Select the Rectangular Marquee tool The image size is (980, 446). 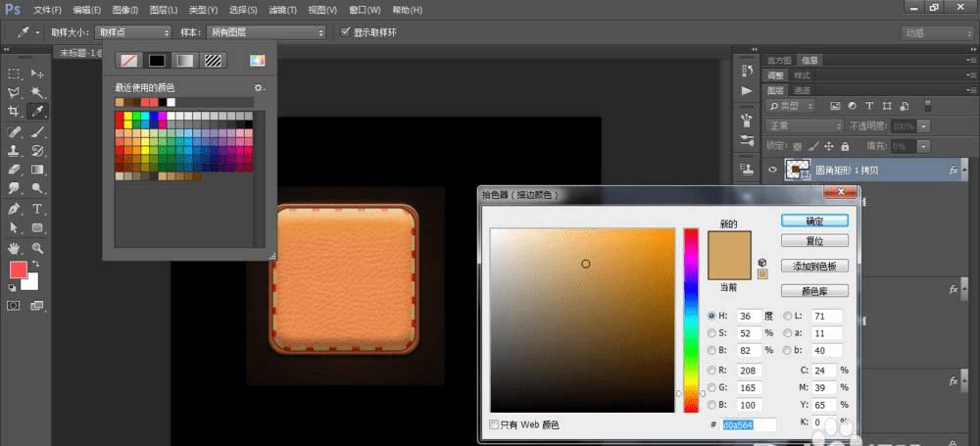[x=13, y=74]
